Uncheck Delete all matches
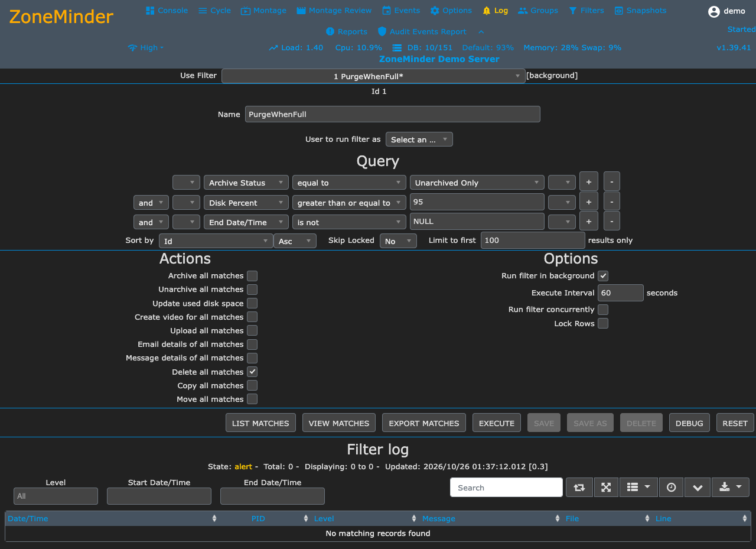 [x=252, y=372]
